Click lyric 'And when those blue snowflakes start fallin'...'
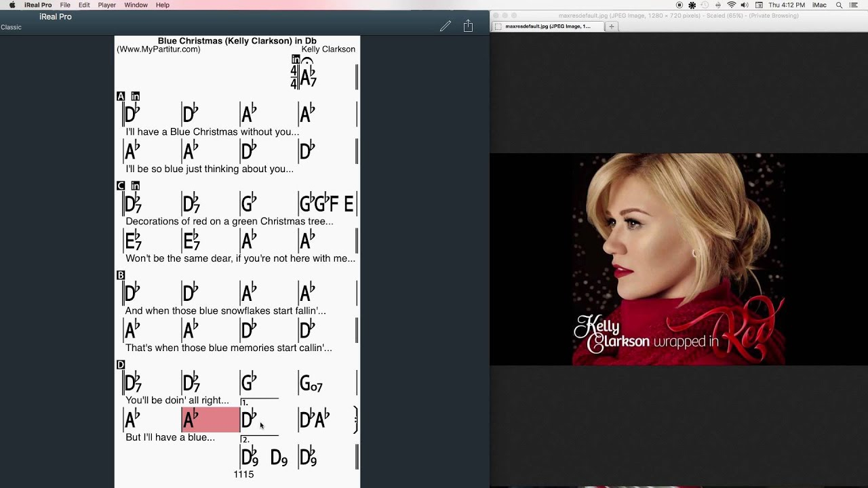The height and width of the screenshot is (488, 868). (x=226, y=311)
